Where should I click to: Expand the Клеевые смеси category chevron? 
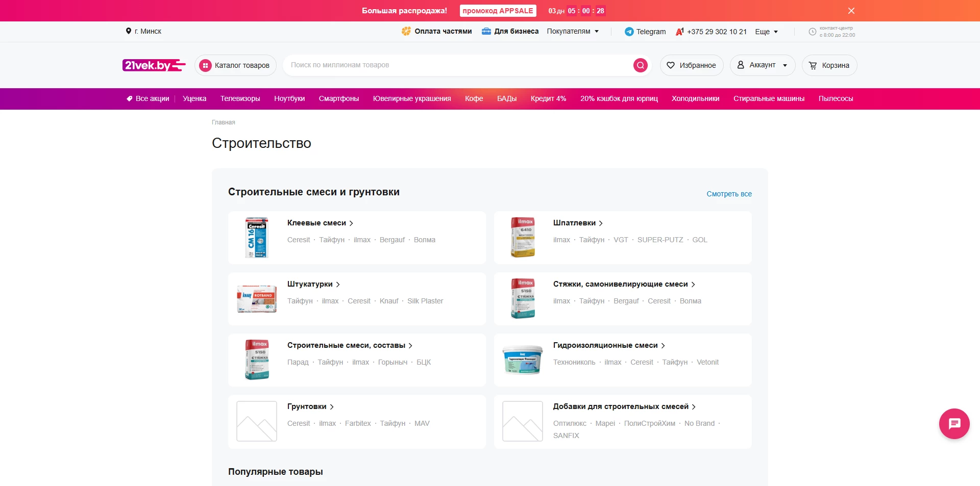(351, 223)
